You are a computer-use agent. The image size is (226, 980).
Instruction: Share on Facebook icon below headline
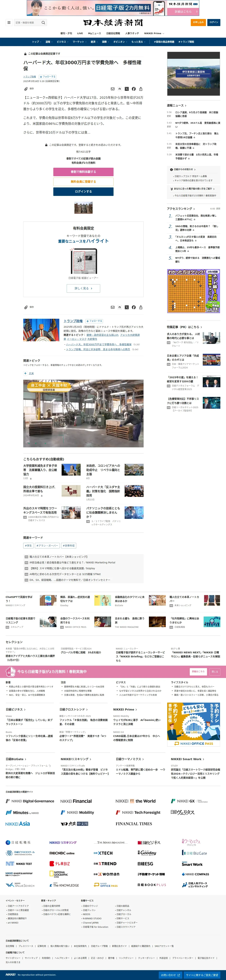click(134, 89)
